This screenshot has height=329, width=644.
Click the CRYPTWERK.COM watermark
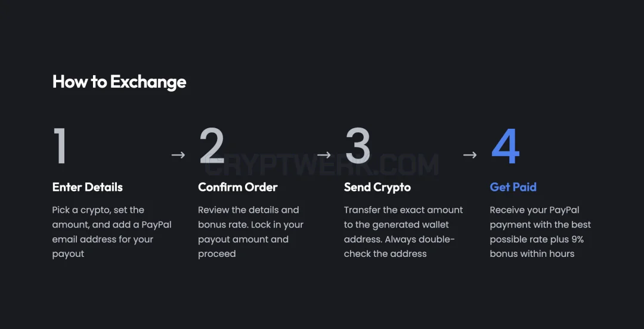[321, 165]
